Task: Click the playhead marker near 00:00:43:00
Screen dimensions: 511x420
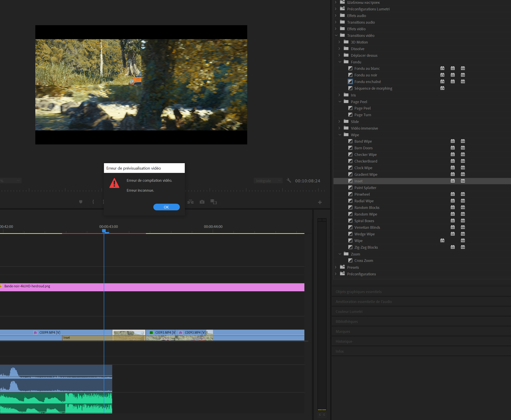Action: [x=104, y=231]
